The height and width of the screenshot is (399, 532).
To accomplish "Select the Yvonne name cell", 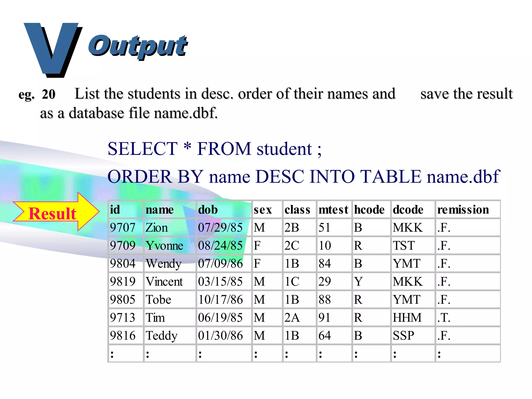I will click(164, 245).
